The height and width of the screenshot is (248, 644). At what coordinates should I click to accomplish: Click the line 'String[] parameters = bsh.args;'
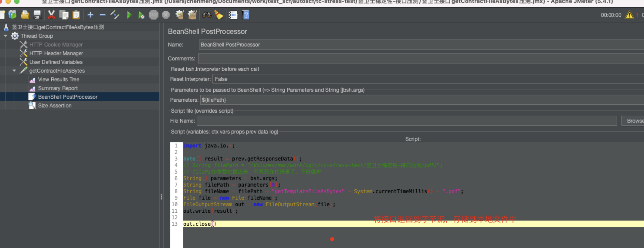[230, 178]
